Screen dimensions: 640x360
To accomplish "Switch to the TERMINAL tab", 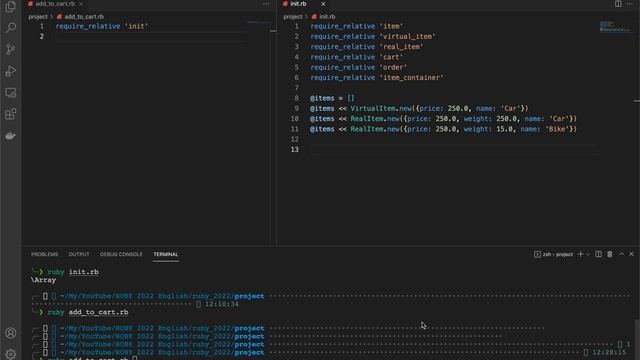I will [166, 254].
